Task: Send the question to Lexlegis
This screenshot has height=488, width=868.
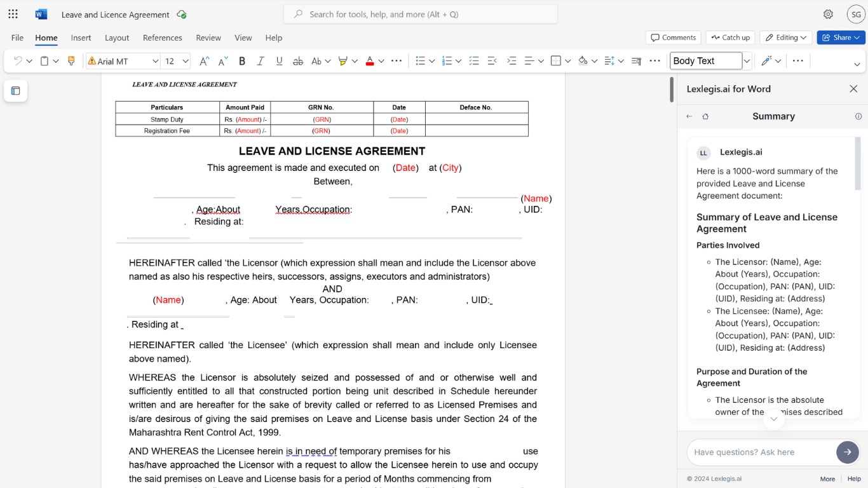Action: pyautogui.click(x=847, y=452)
